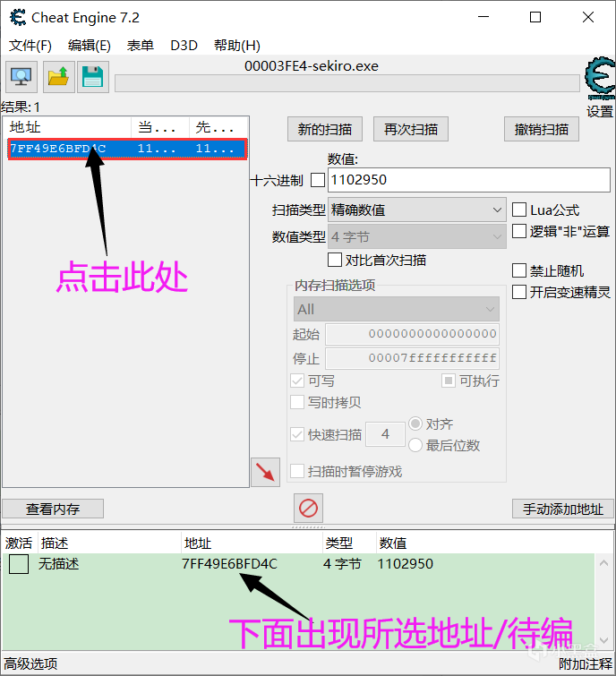This screenshot has width=616, height=676.
Task: Click the red clear-list circle icon
Action: pos(308,509)
